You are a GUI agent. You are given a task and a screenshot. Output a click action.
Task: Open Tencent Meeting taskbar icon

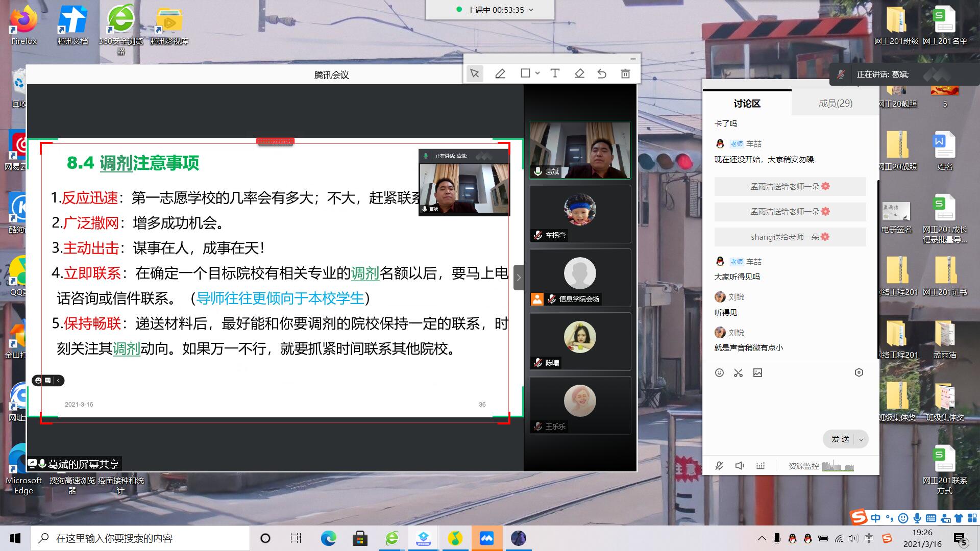click(x=487, y=538)
